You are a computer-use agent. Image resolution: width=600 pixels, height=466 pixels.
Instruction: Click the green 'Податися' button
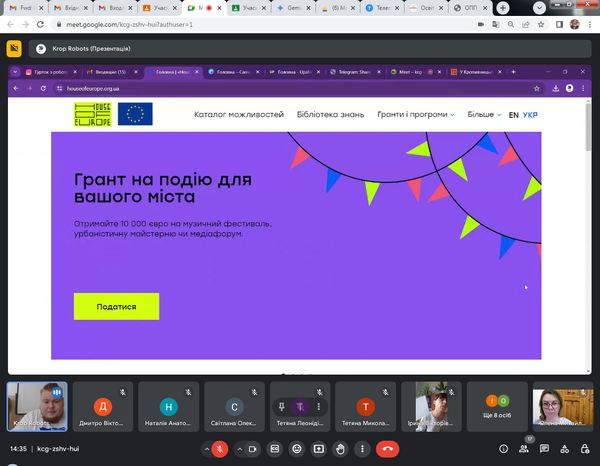(116, 307)
